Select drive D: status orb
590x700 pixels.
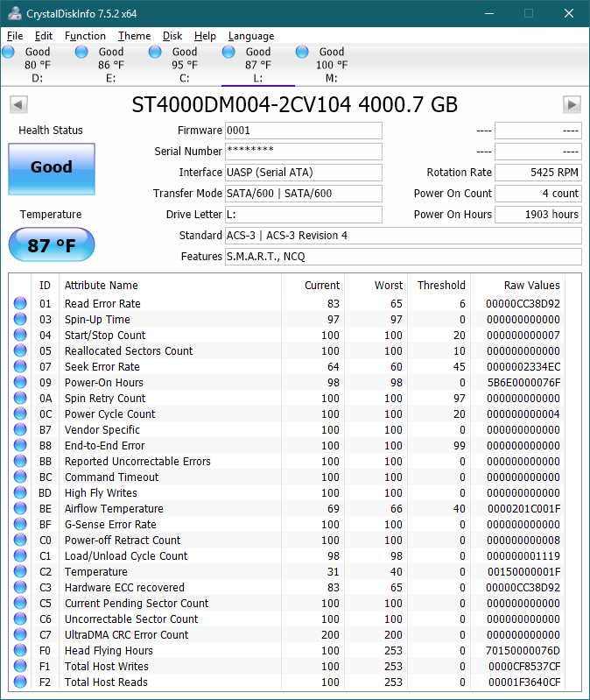coord(9,53)
